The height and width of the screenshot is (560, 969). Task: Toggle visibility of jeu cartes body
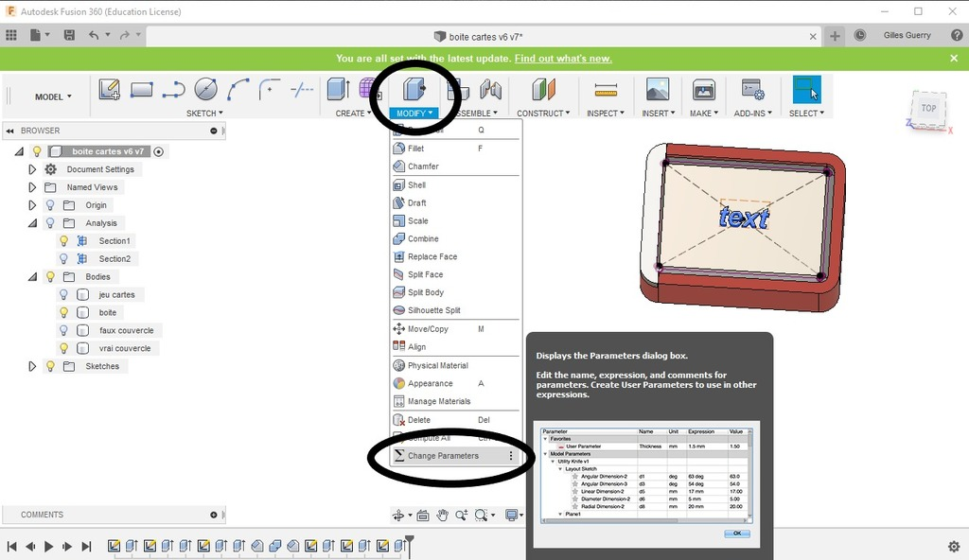pos(63,295)
